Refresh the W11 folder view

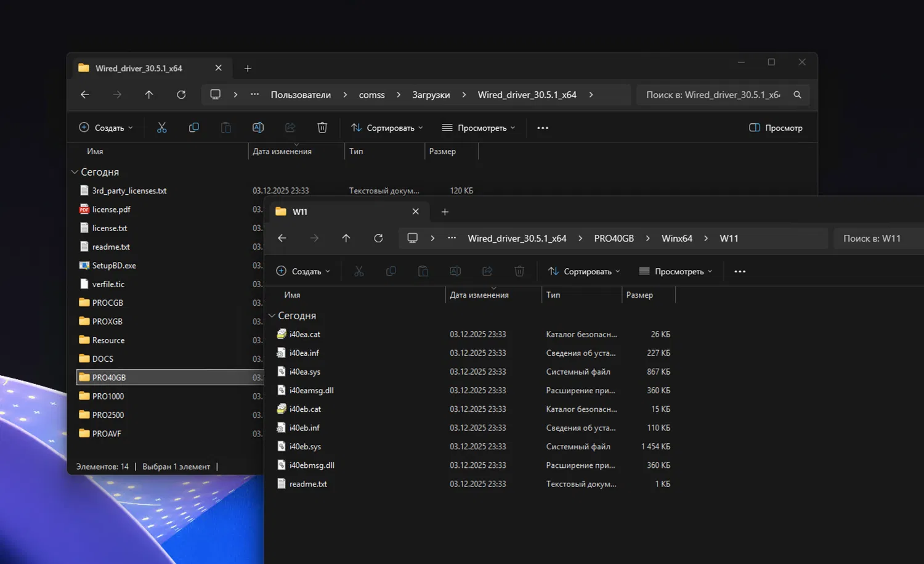click(x=378, y=239)
